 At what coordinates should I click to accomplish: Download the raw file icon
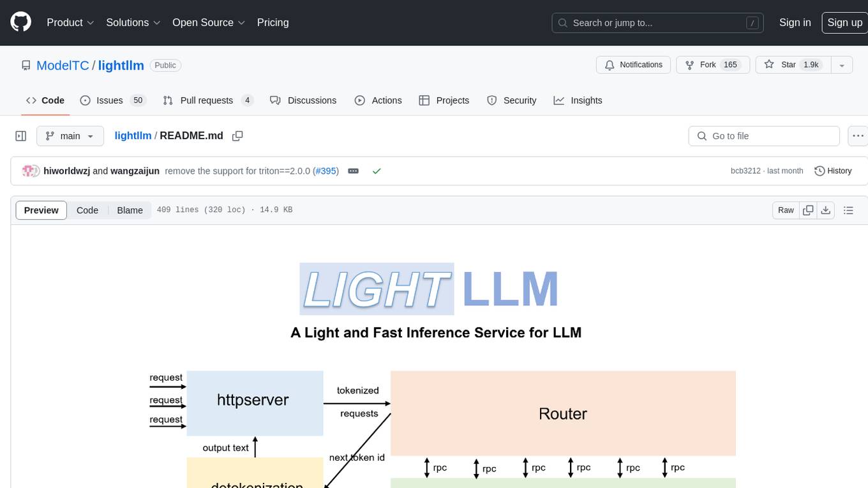coord(825,210)
